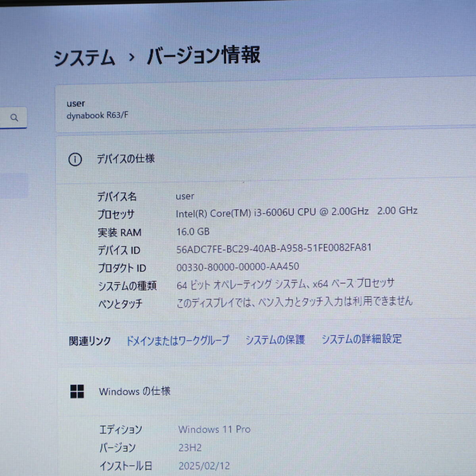Select the pen and touch value text
476x476 pixels.
pyautogui.click(x=294, y=302)
